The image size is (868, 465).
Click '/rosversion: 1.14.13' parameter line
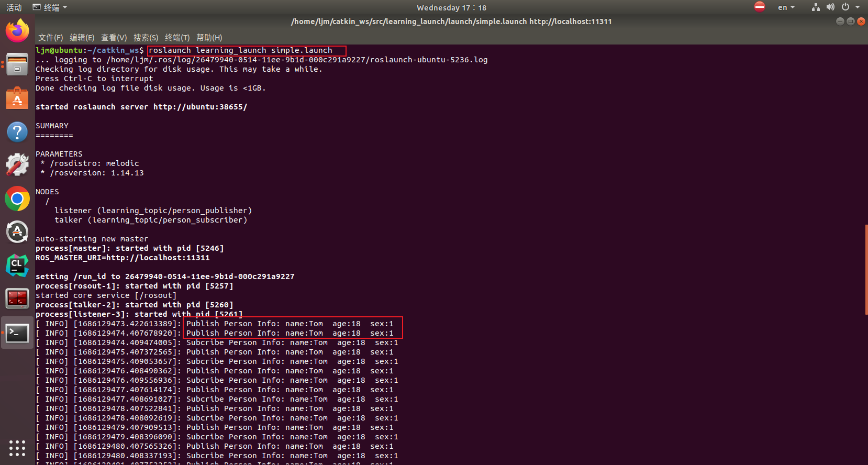pyautogui.click(x=92, y=173)
